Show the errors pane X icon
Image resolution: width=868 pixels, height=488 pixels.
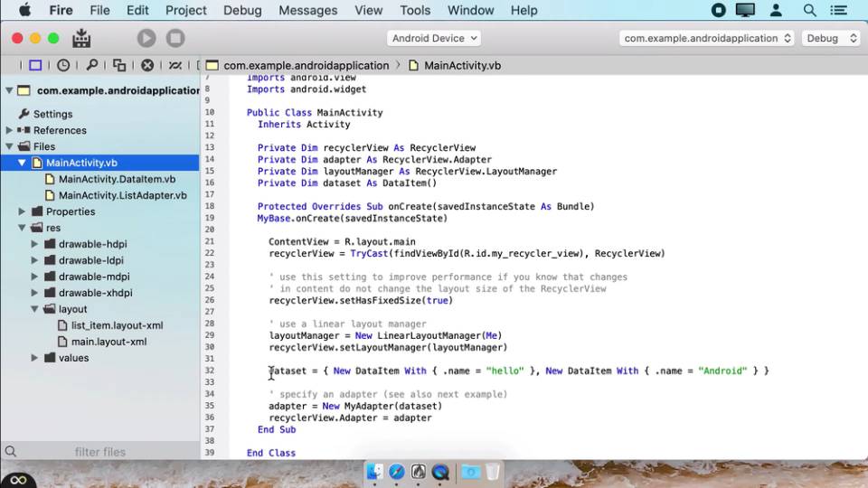click(147, 65)
